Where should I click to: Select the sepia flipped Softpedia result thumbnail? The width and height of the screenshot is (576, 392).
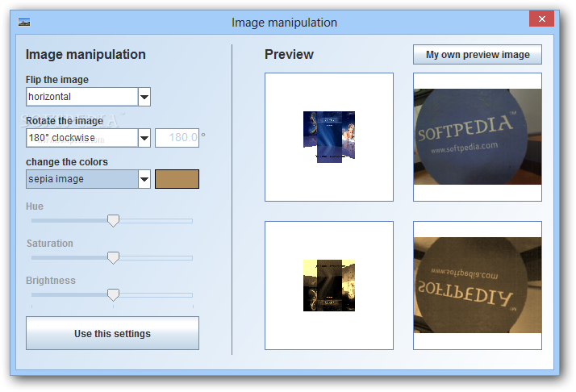[478, 286]
